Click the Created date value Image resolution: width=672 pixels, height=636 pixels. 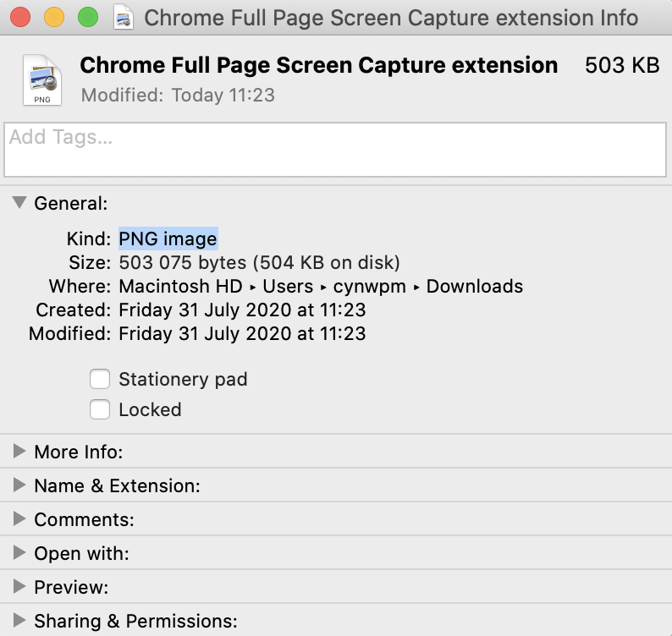coord(242,310)
